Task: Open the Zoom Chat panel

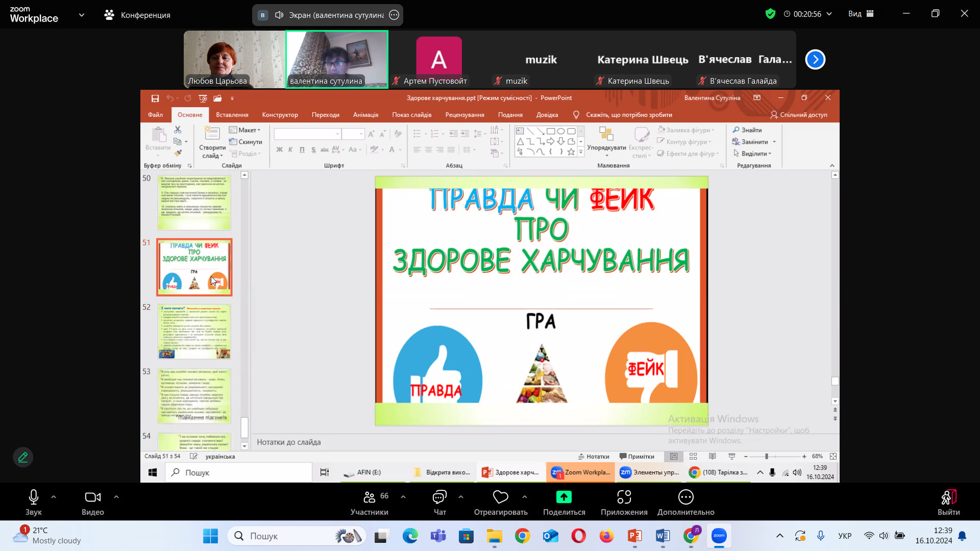Action: coord(439,497)
